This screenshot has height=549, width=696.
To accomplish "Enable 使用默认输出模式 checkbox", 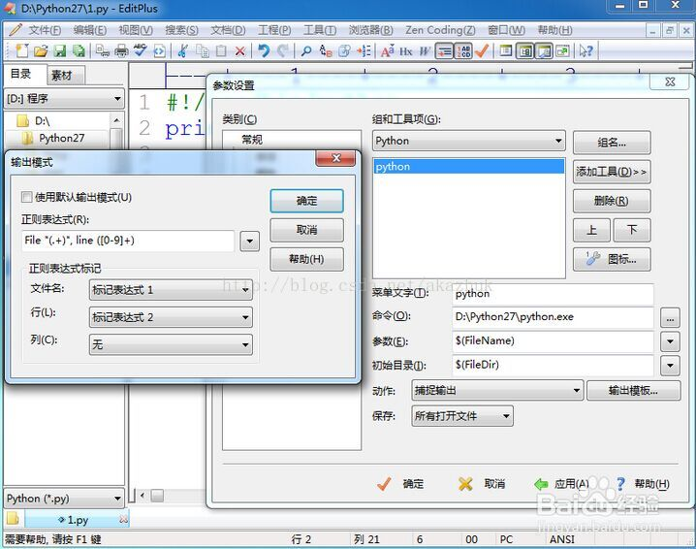I will coord(27,197).
